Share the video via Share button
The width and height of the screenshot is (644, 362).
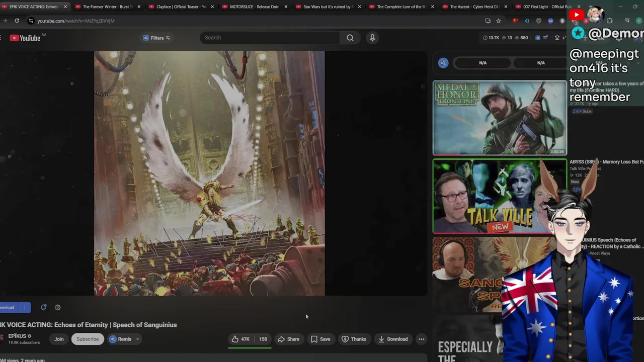point(289,339)
